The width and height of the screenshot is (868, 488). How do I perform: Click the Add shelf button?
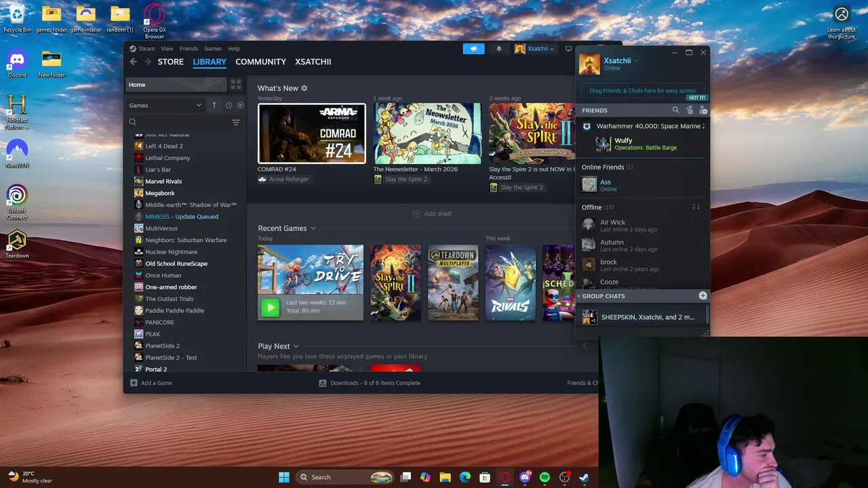coord(432,213)
